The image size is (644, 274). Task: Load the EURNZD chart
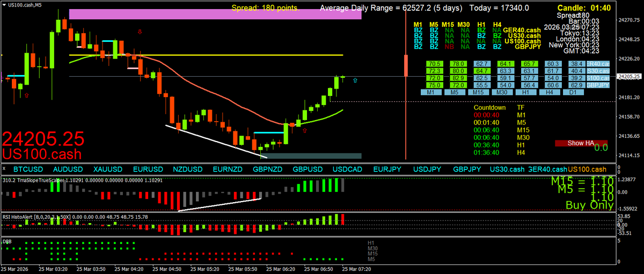228,169
